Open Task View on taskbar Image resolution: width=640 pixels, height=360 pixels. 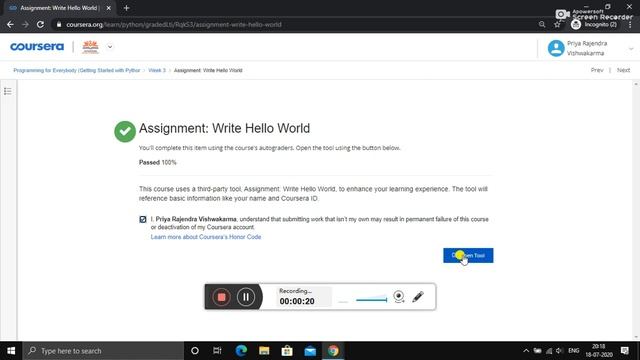tap(217, 351)
